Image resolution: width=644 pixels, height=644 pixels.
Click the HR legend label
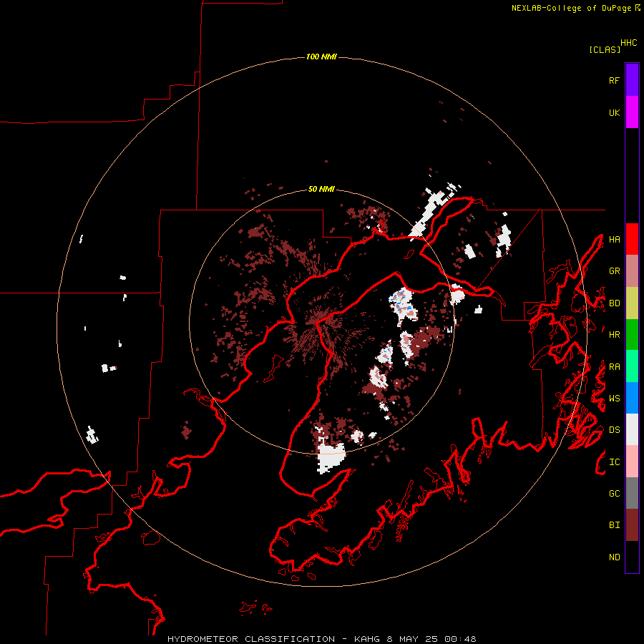click(x=614, y=335)
